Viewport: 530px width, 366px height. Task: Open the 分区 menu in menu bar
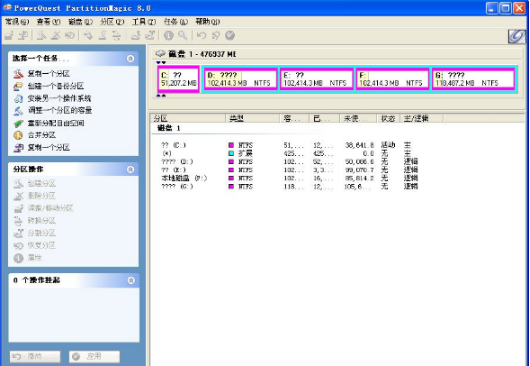click(x=112, y=22)
